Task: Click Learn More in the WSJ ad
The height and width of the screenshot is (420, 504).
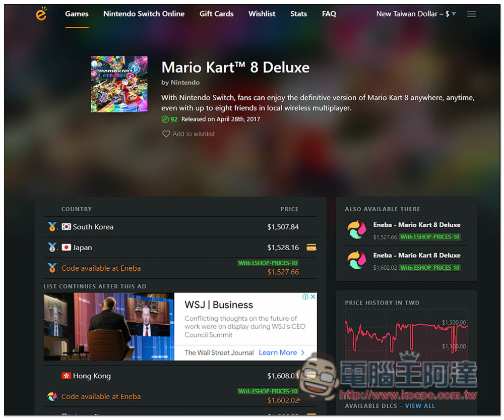Action: click(x=281, y=352)
